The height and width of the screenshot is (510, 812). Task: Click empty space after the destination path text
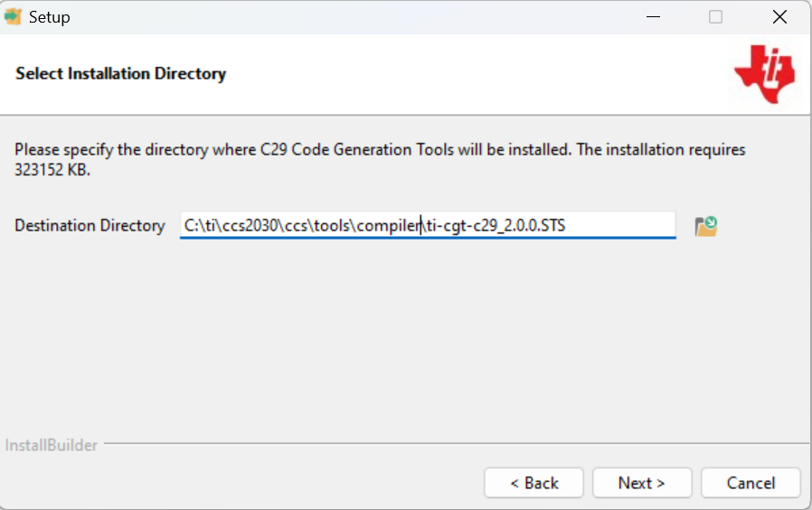pyautogui.click(x=624, y=225)
